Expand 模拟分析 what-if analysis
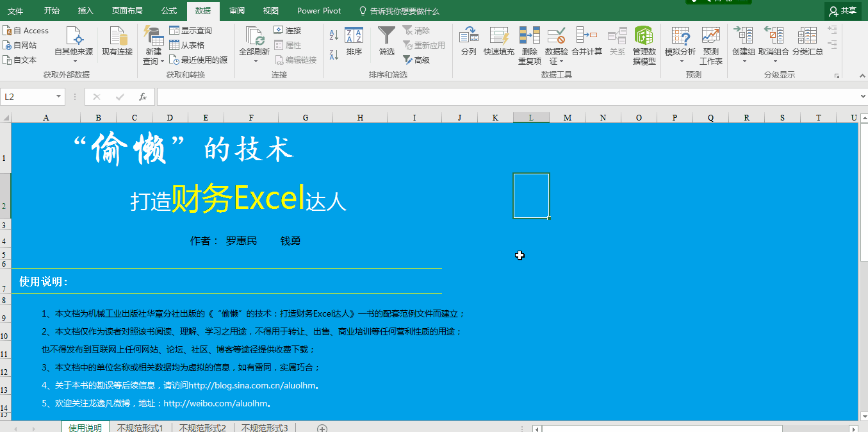868x432 pixels. pos(680,45)
